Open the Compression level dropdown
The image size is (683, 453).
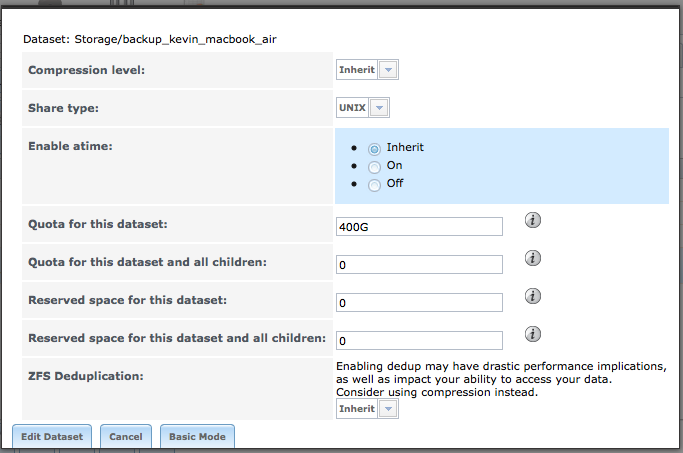367,70
